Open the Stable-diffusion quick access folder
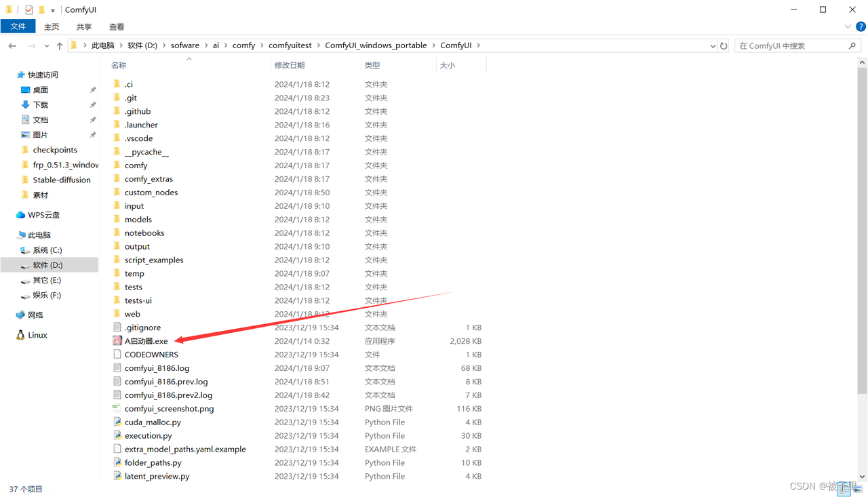This screenshot has width=868, height=497. (62, 180)
